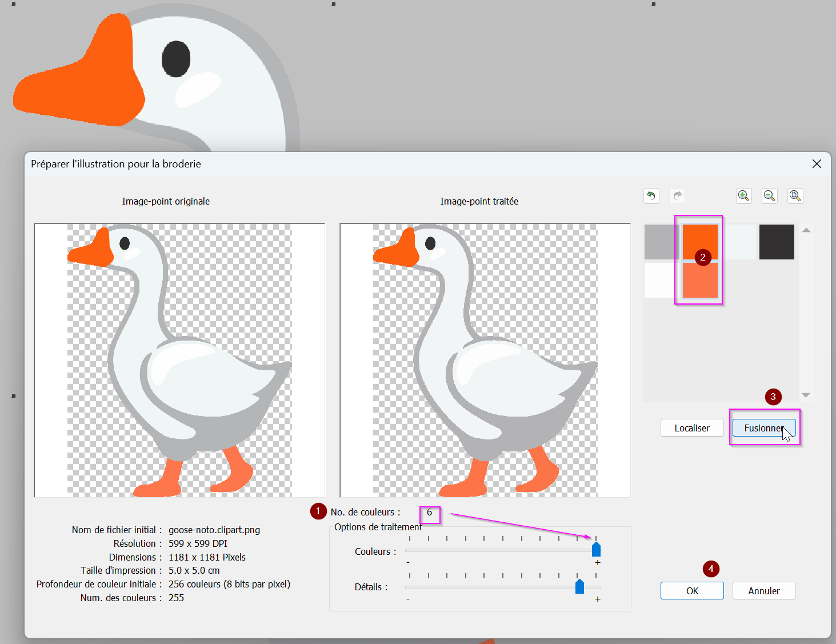Image resolution: width=836 pixels, height=644 pixels.
Task: Click the grayed-out redo arrow icon
Action: pos(677,196)
